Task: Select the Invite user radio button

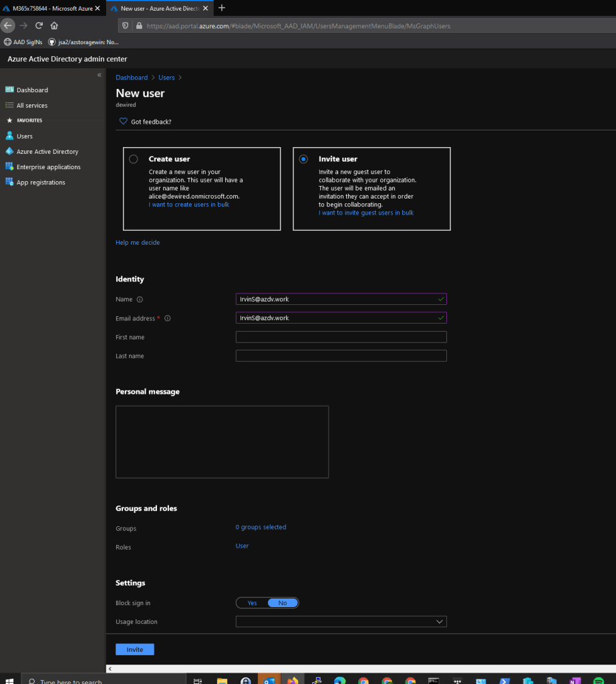Action: [304, 159]
